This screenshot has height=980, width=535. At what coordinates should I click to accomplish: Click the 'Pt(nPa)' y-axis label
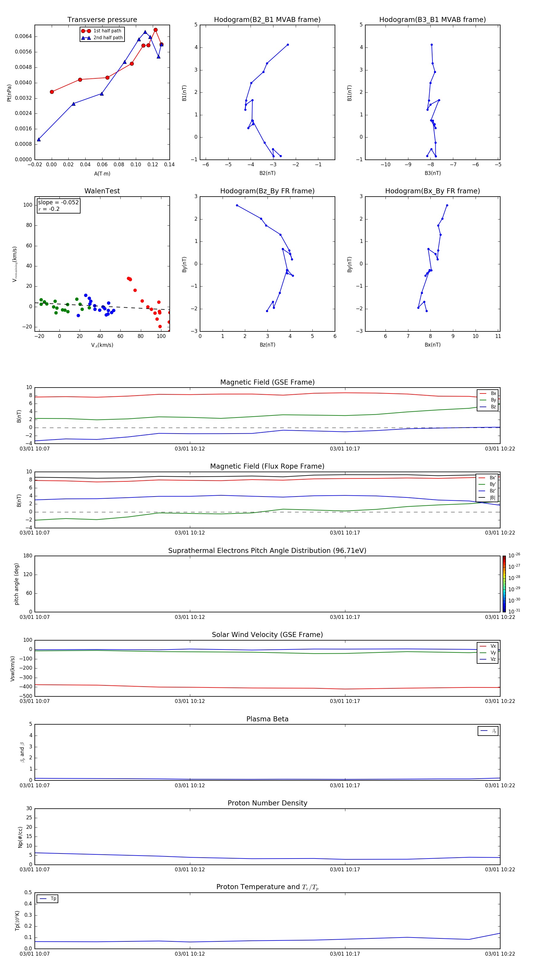click(9, 92)
